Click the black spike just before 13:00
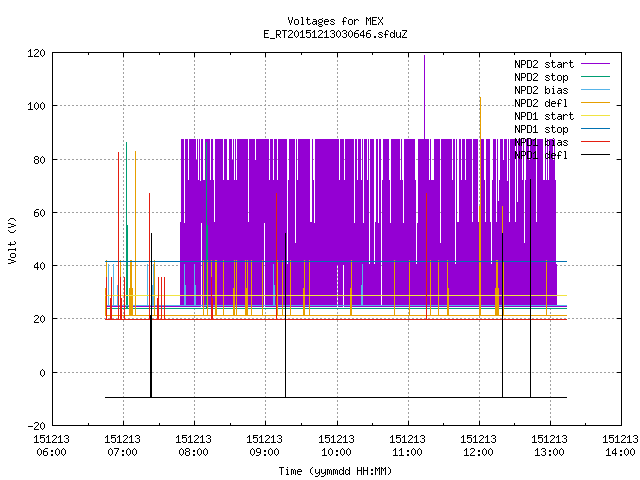This screenshot has width=640, height=480. [x=531, y=288]
